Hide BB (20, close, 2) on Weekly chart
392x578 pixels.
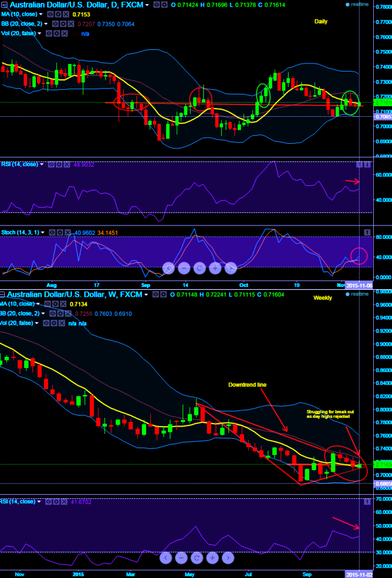point(52,314)
